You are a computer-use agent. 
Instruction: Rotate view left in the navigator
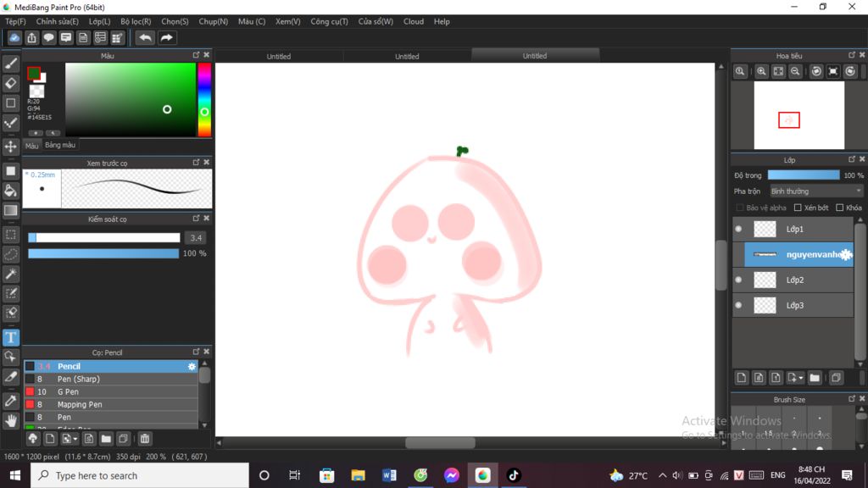tap(816, 71)
